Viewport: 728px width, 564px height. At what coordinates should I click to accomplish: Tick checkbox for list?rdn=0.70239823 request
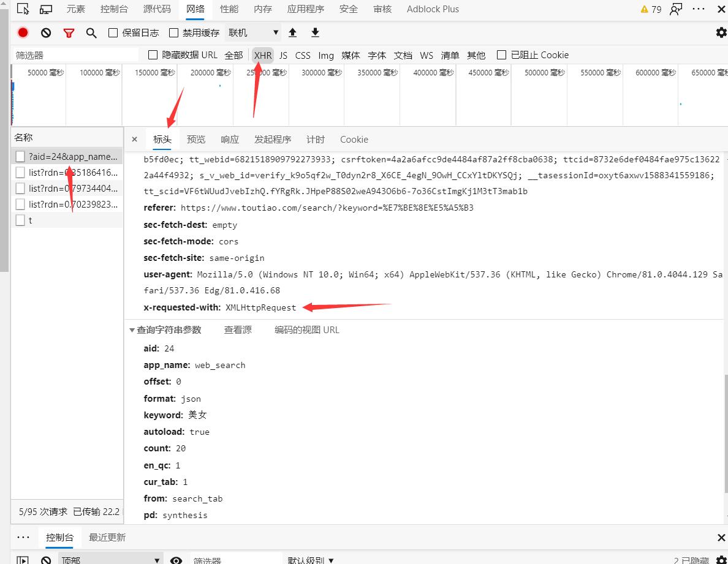click(x=20, y=204)
